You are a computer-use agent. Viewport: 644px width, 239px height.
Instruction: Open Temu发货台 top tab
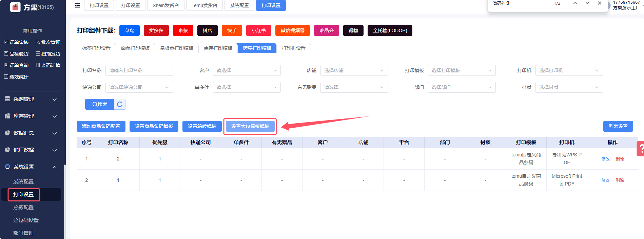pyautogui.click(x=204, y=5)
